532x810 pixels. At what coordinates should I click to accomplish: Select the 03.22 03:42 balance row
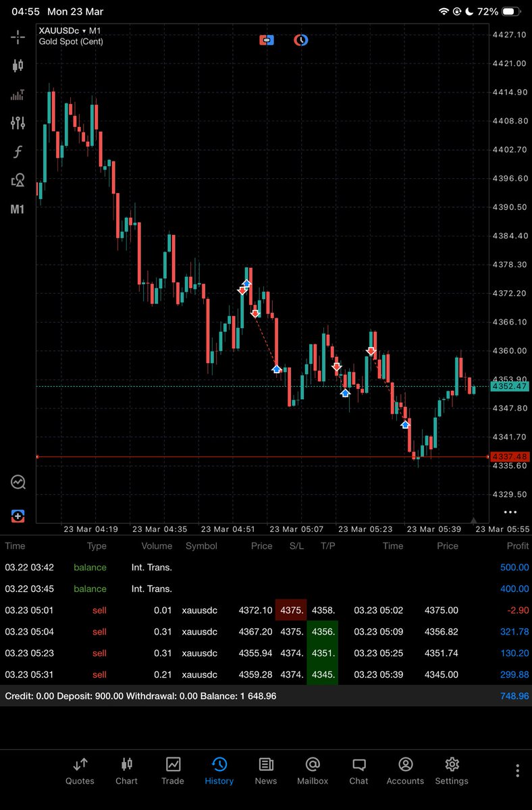[266, 568]
